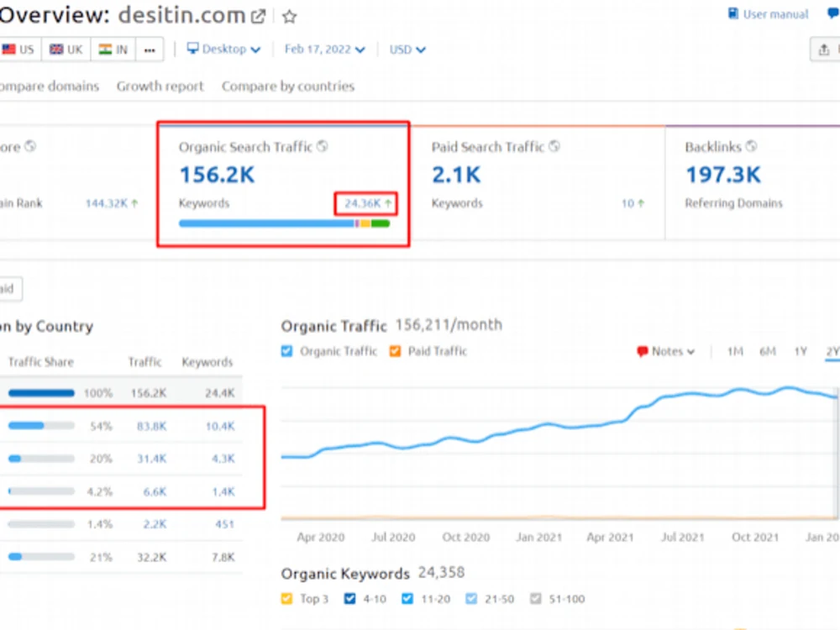The width and height of the screenshot is (840, 630).
Task: Select 6M chart range
Action: [x=768, y=351]
